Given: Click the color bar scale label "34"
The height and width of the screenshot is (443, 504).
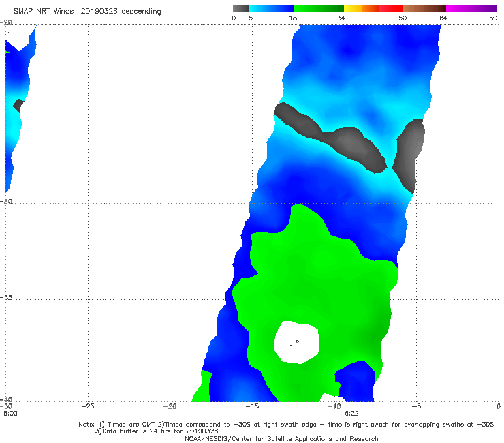Looking at the screenshot, I should point(341,18).
